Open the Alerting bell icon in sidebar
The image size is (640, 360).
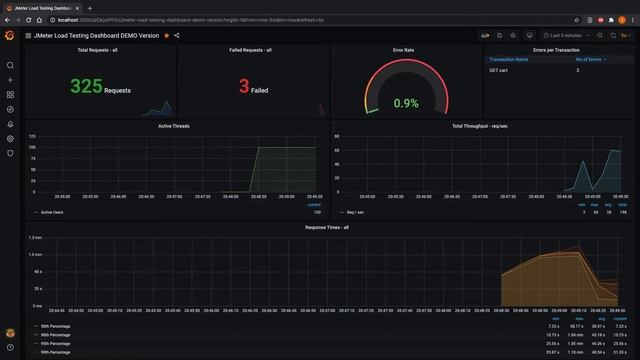[x=10, y=124]
